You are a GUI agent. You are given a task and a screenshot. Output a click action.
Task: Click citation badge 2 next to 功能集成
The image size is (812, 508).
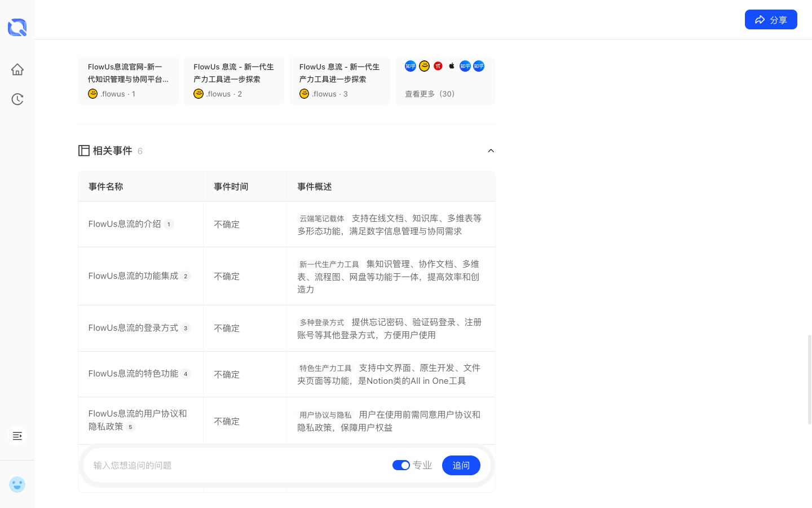coord(186,276)
